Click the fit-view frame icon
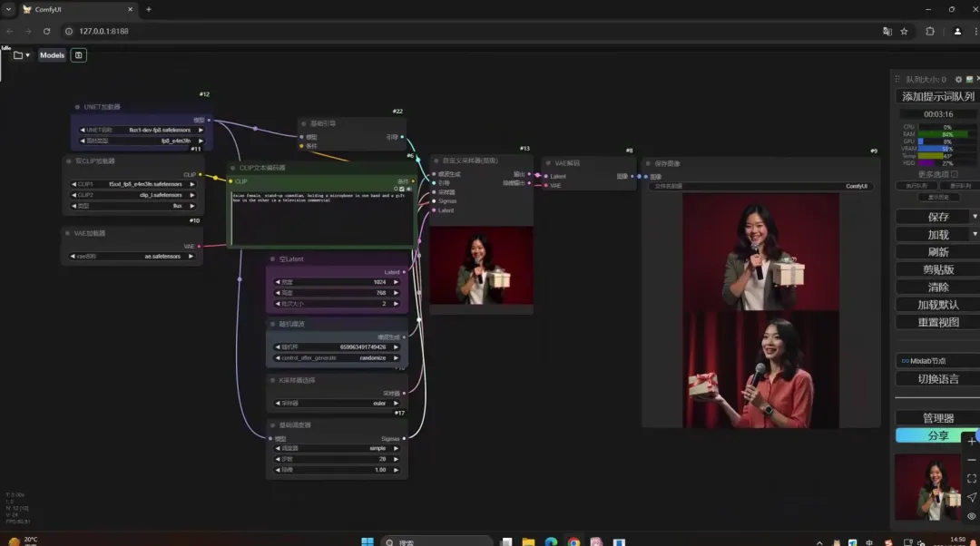This screenshot has height=546, width=980. tap(971, 479)
